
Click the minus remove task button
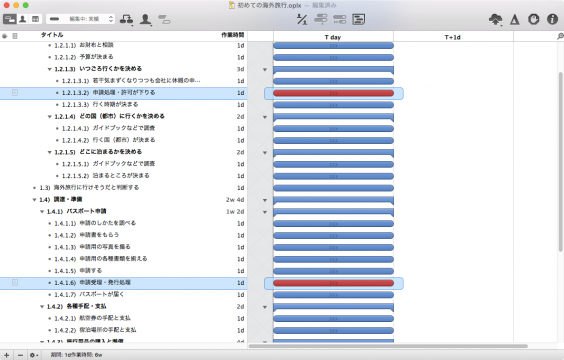click(x=21, y=355)
